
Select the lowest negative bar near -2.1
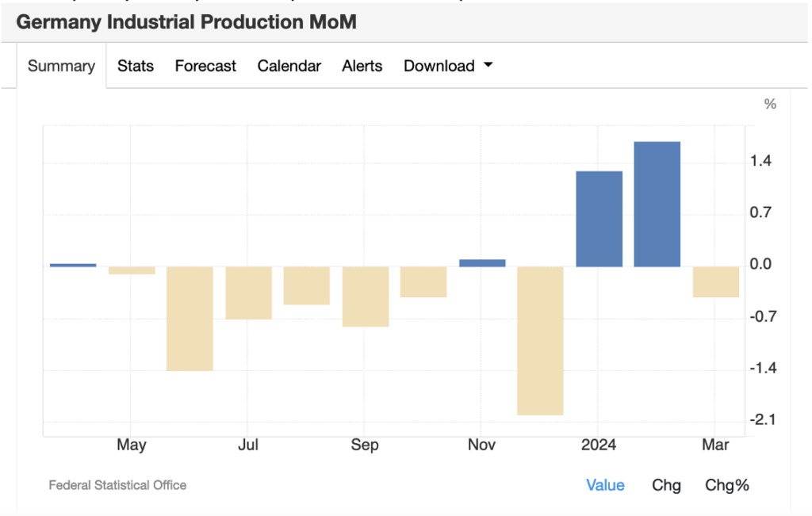click(540, 341)
